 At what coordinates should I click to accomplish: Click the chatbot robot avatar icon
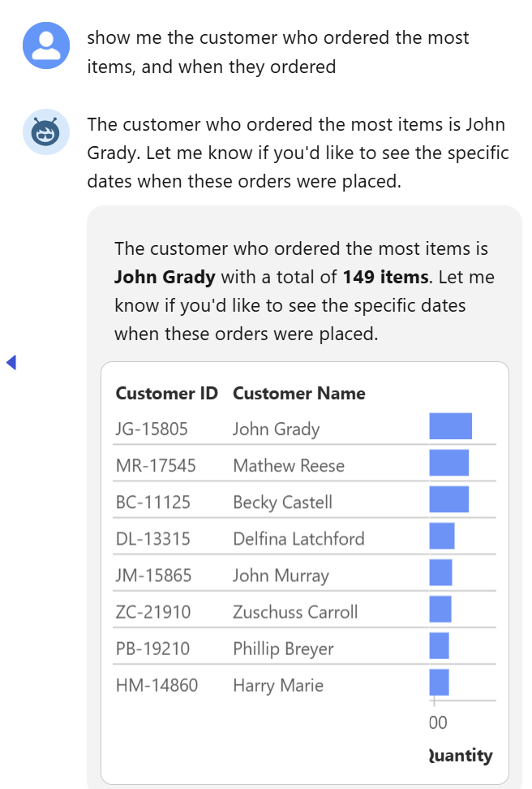[x=45, y=132]
